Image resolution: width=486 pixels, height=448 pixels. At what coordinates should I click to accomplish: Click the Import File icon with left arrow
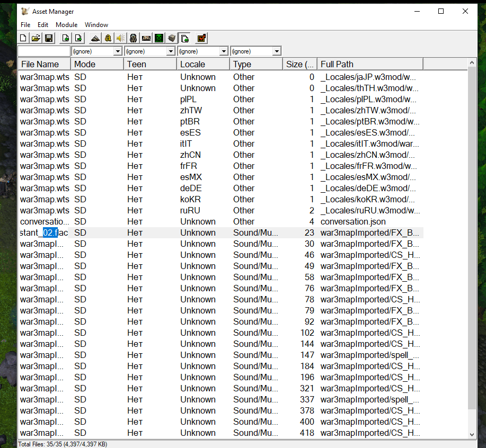coord(65,38)
